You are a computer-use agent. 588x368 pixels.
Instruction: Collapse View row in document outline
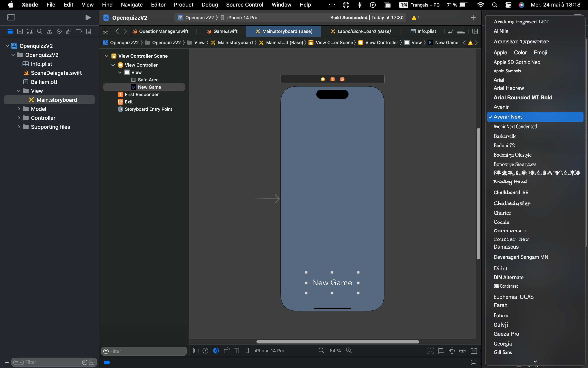120,72
